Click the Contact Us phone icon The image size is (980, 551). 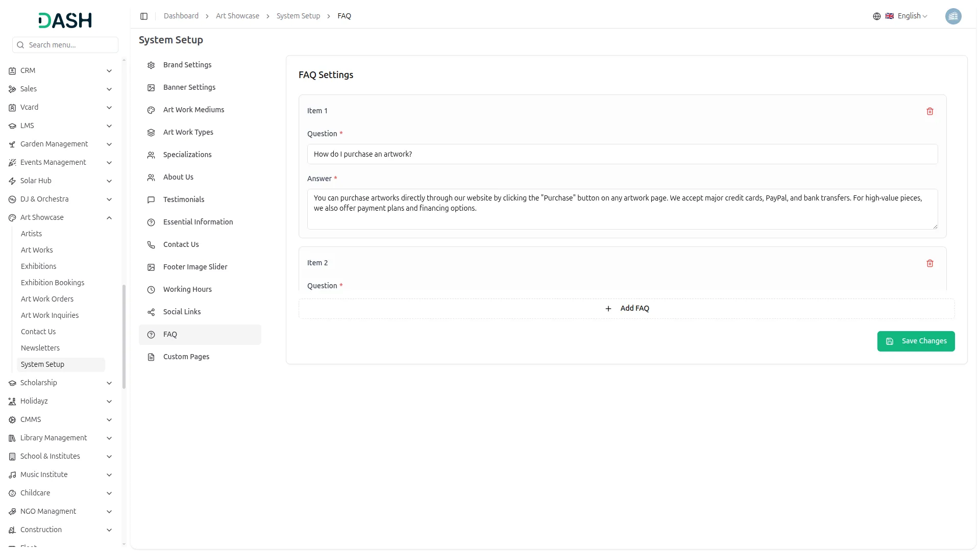pos(151,245)
